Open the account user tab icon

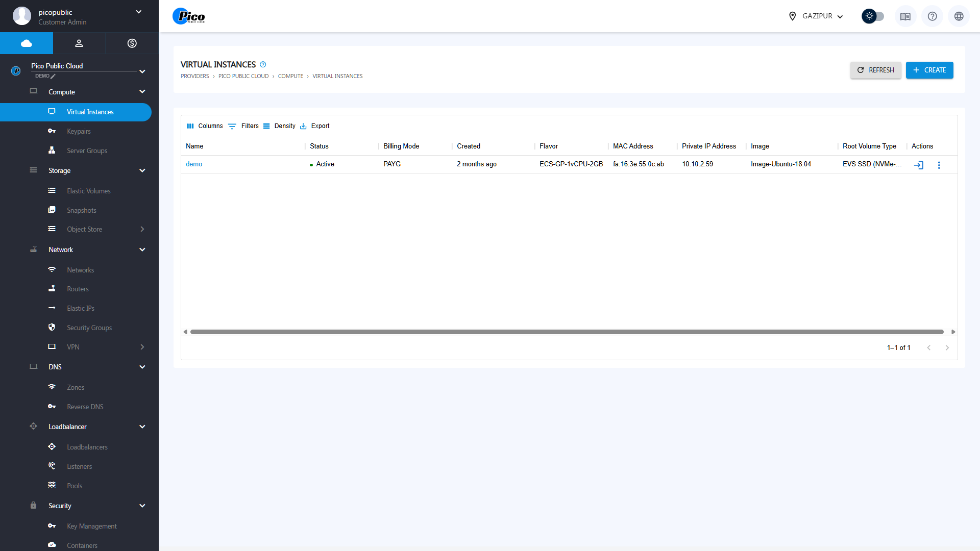coord(79,43)
